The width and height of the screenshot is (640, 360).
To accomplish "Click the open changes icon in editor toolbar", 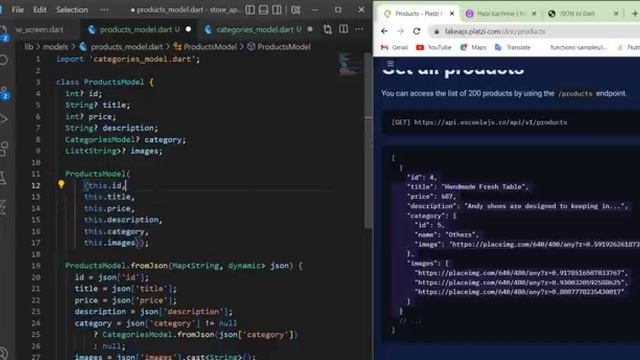I will click(x=327, y=29).
